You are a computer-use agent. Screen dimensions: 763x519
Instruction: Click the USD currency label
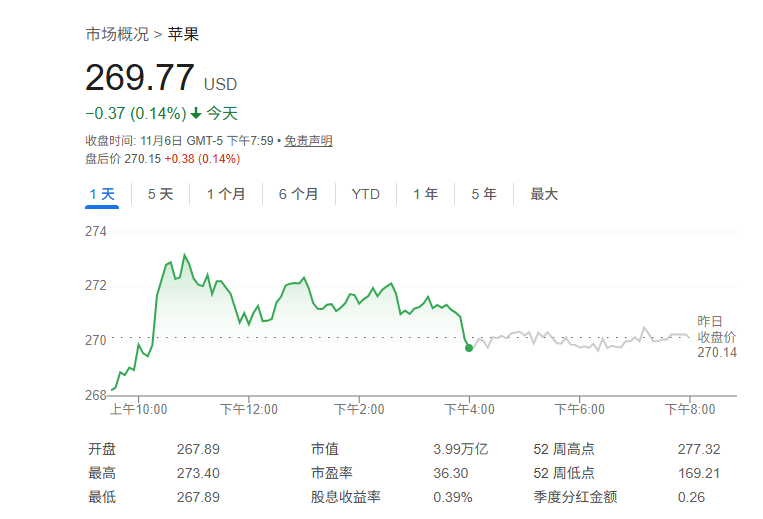(220, 85)
